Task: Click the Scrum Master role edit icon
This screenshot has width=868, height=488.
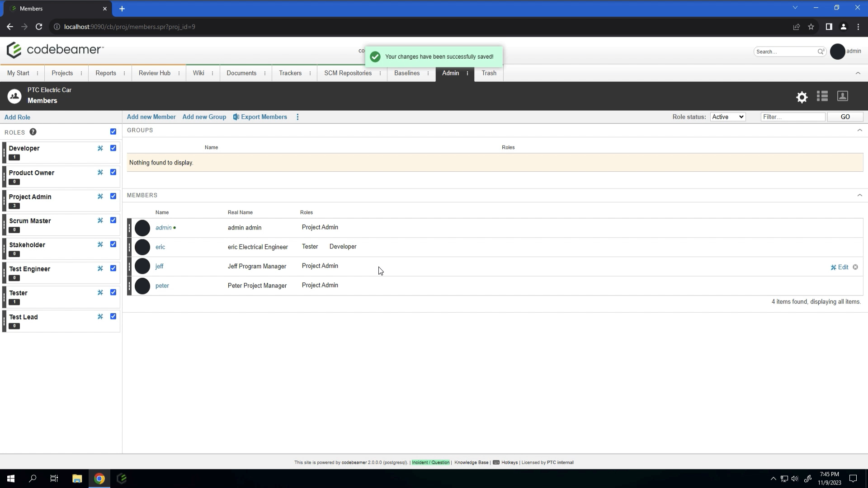Action: 100,220
